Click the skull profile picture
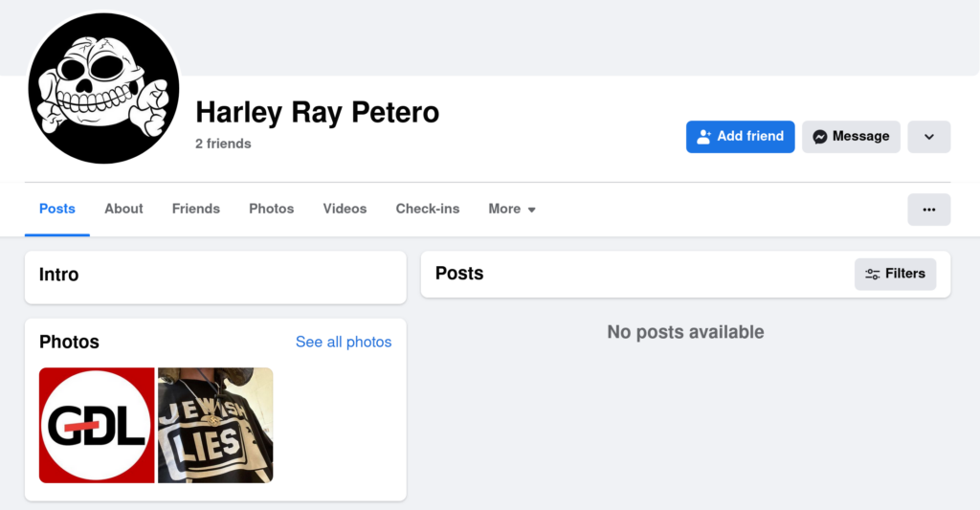Image resolution: width=980 pixels, height=510 pixels. coord(103,89)
